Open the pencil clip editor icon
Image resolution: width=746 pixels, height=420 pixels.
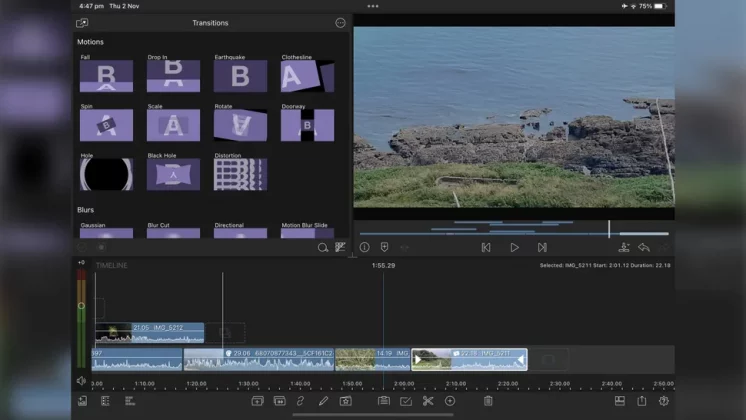coord(323,401)
